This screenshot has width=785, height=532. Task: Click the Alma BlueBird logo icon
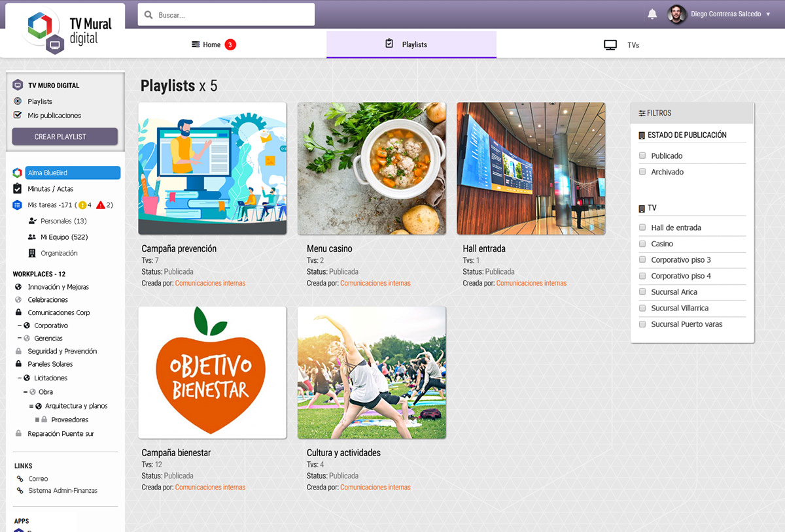click(x=18, y=173)
